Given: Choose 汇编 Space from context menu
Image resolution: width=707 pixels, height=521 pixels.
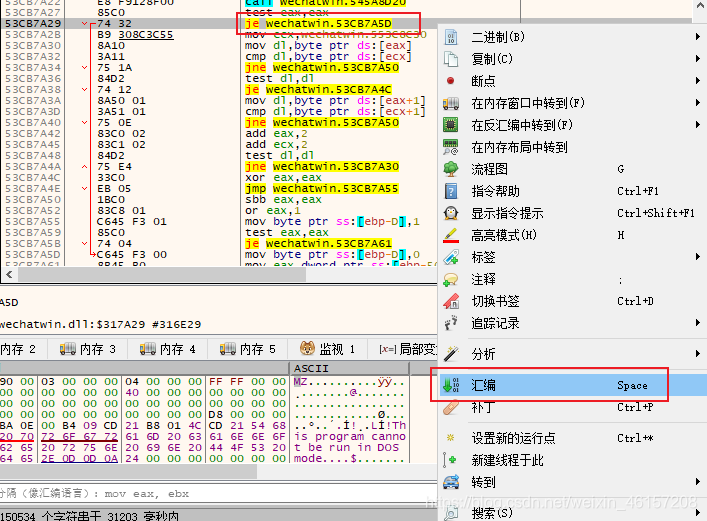Looking at the screenshot, I should pos(573,385).
